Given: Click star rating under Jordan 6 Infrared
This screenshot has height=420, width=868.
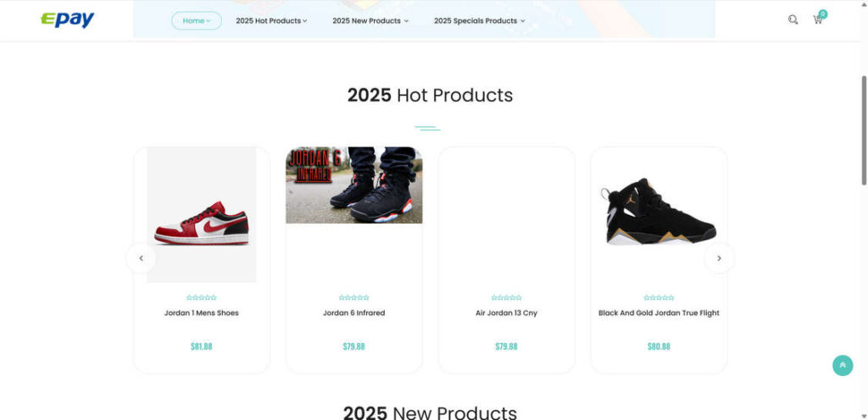Looking at the screenshot, I should (x=353, y=297).
